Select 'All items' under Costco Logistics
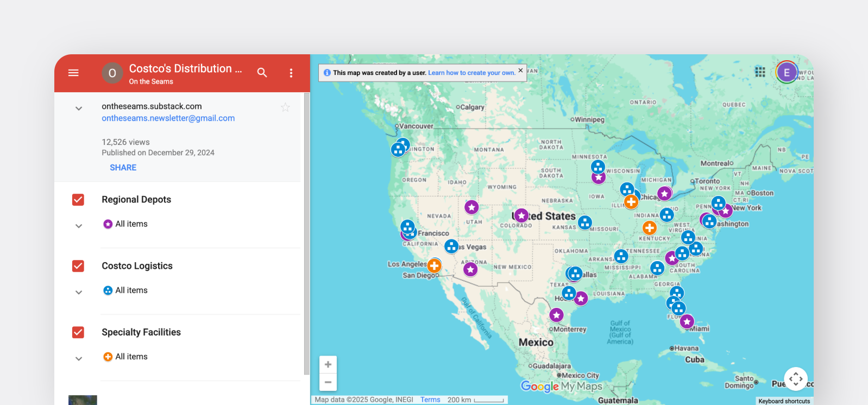The image size is (868, 405). 131,290
